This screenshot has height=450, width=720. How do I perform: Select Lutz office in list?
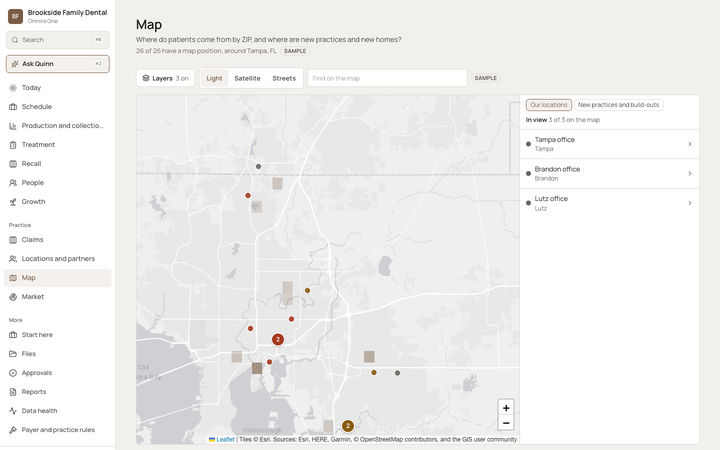point(609,203)
